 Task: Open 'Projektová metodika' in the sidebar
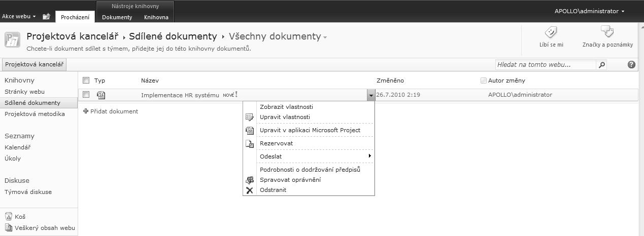pyautogui.click(x=35, y=114)
